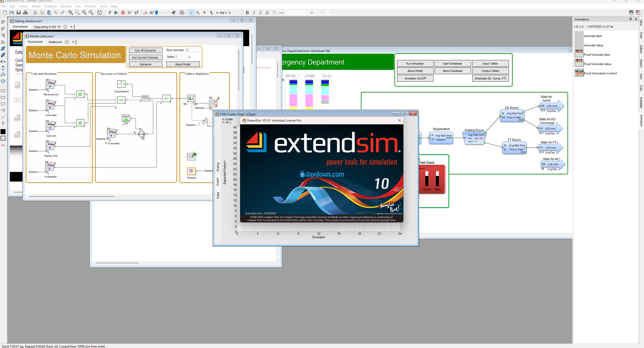This screenshot has height=348, width=644.
Task: Click the rotate 90 degrees icon
Action: (3, 75)
